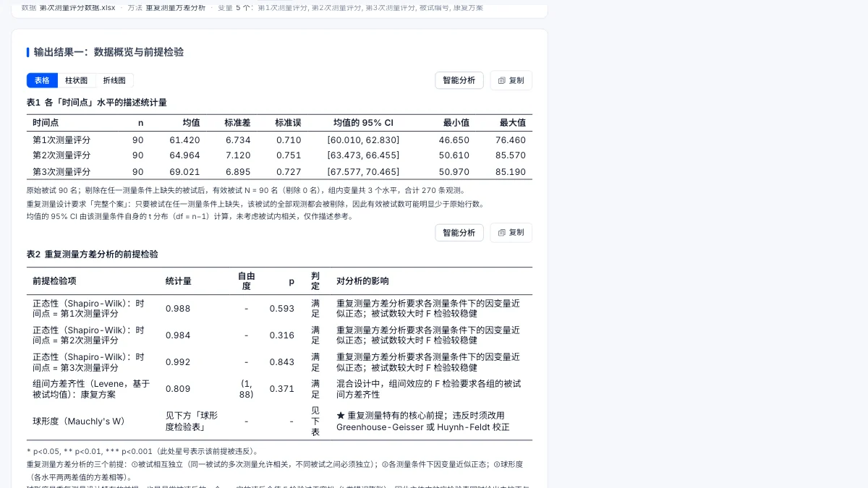Click 智能分析 button above Table 2

click(x=459, y=232)
